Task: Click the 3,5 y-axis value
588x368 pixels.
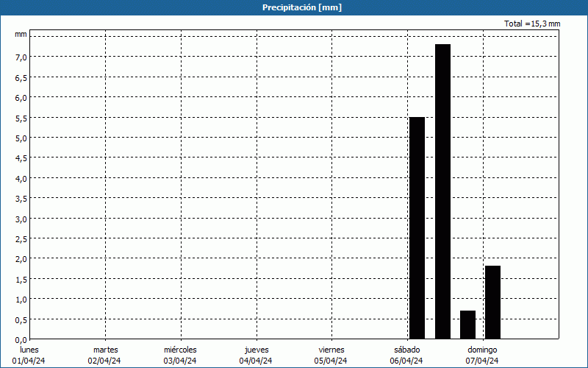Action: point(21,199)
